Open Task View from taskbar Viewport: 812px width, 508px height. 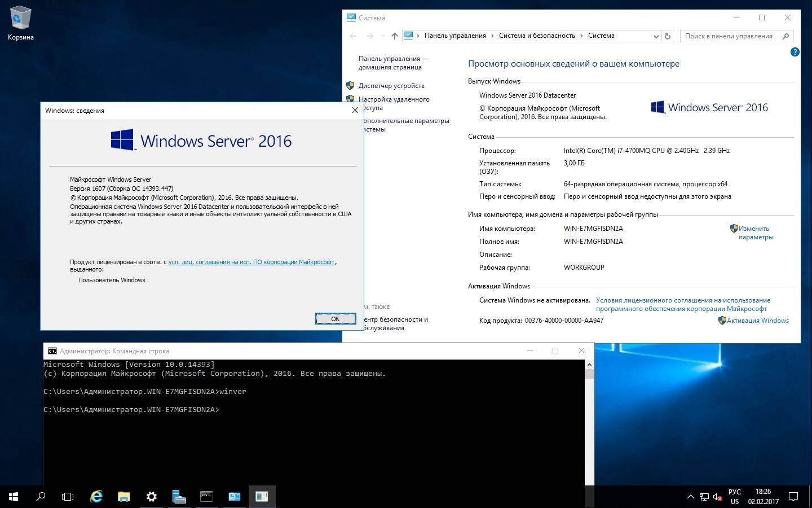tap(68, 497)
